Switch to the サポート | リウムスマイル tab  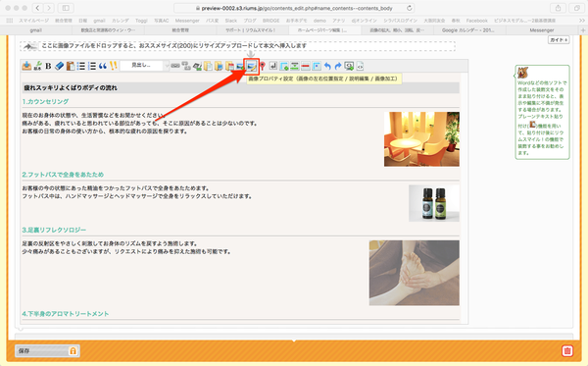(x=253, y=30)
